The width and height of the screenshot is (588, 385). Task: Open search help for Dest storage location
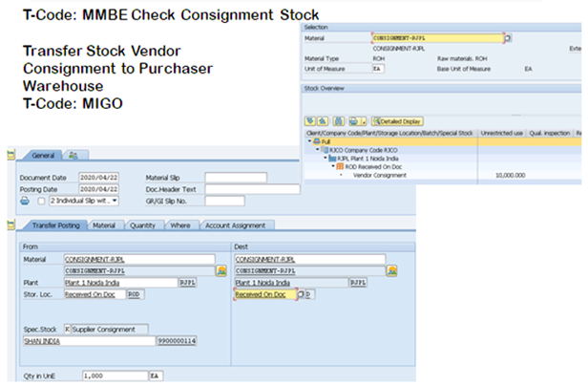pyautogui.click(x=301, y=294)
